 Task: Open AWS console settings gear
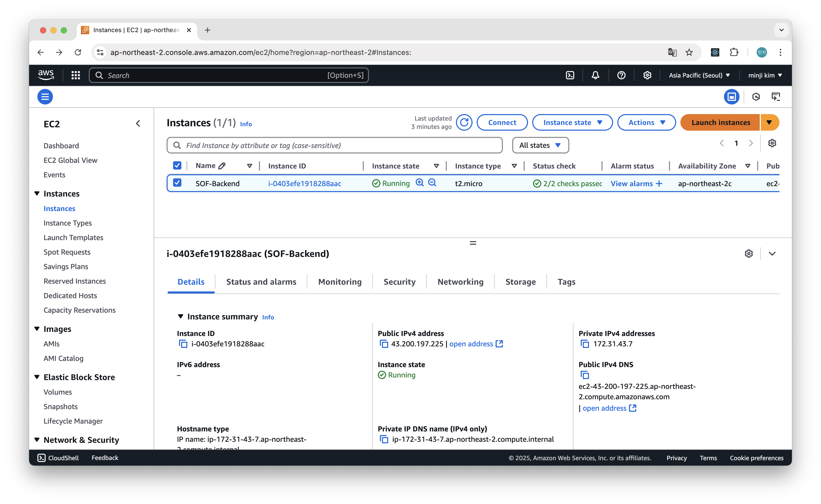(647, 75)
